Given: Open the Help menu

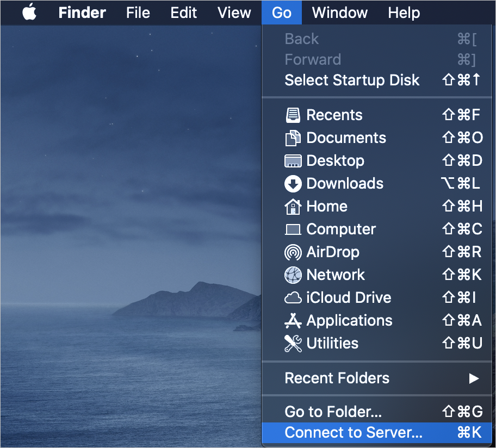Looking at the screenshot, I should pos(404,13).
